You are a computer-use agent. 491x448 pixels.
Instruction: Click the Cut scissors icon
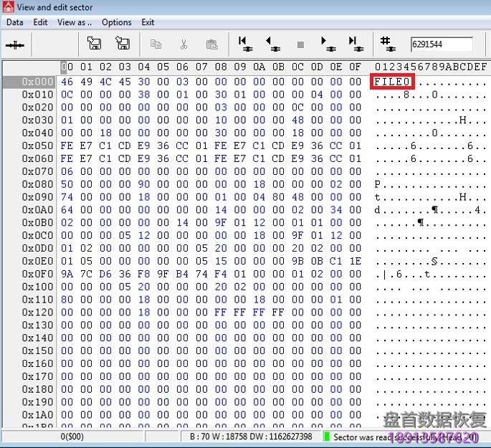[183, 44]
